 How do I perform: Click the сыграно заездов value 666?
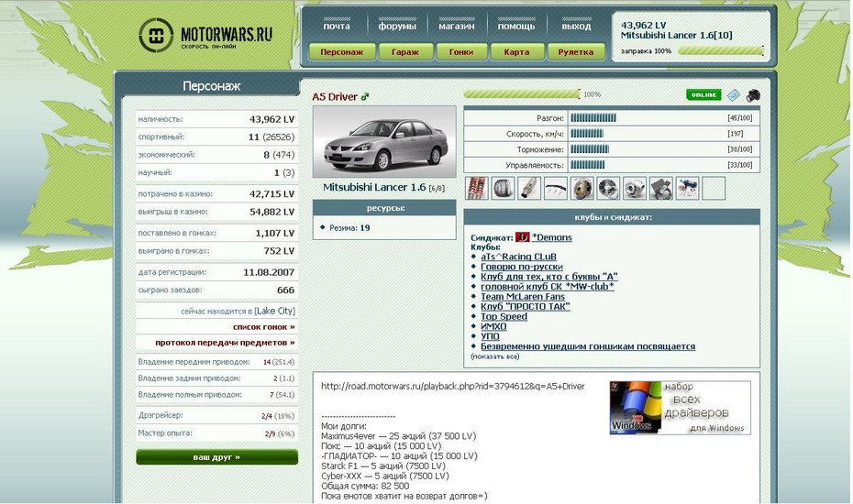(x=285, y=290)
